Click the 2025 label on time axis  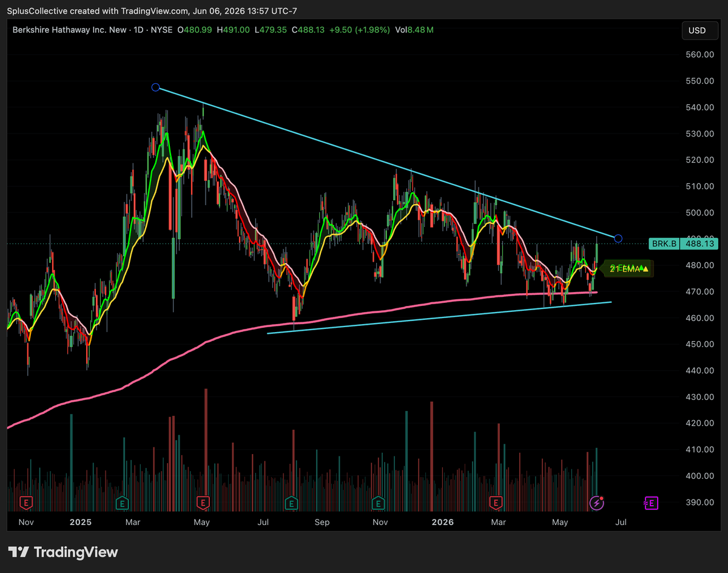[x=80, y=522]
